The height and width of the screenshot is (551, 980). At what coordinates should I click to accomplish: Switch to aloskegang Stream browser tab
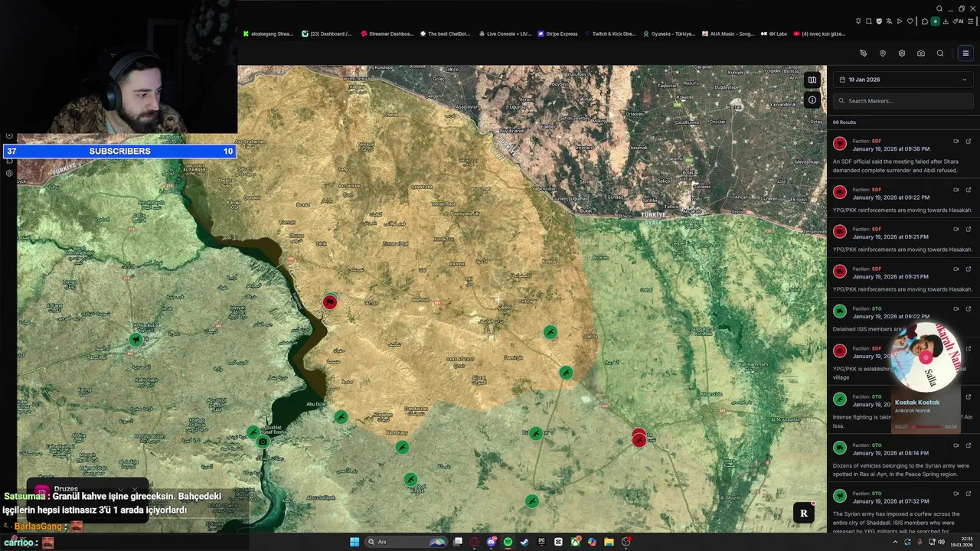tap(268, 34)
